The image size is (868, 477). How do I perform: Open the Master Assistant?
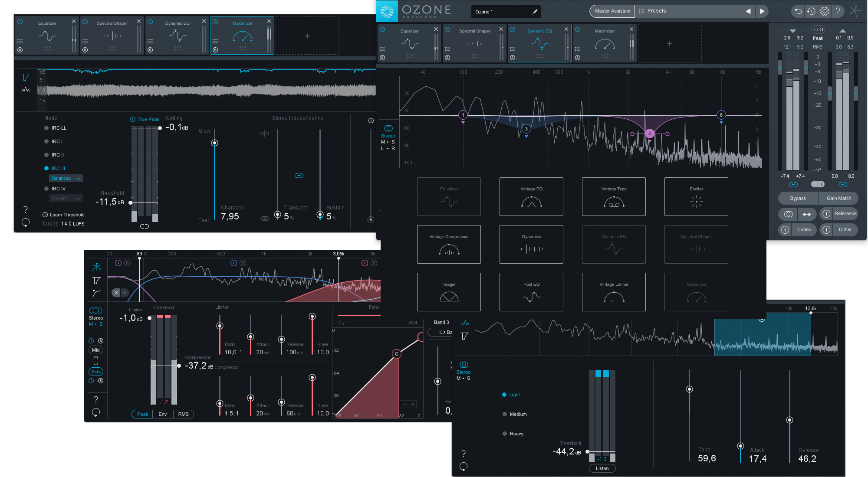(x=612, y=11)
